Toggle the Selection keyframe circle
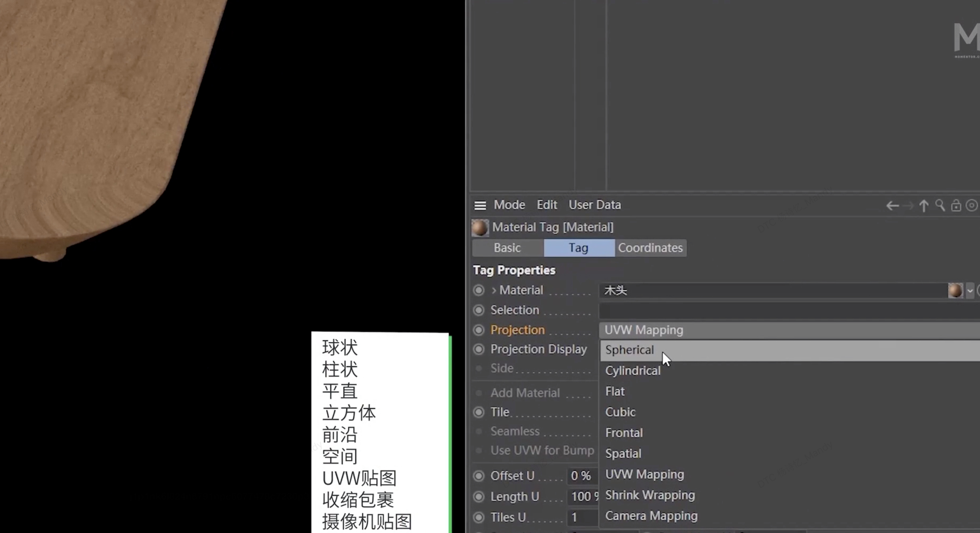This screenshot has height=533, width=980. tap(479, 310)
